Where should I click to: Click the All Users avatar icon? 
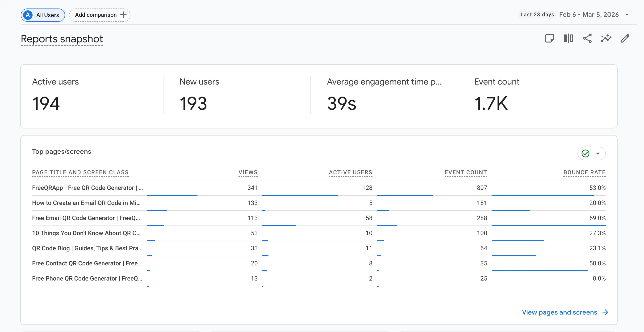[28, 15]
